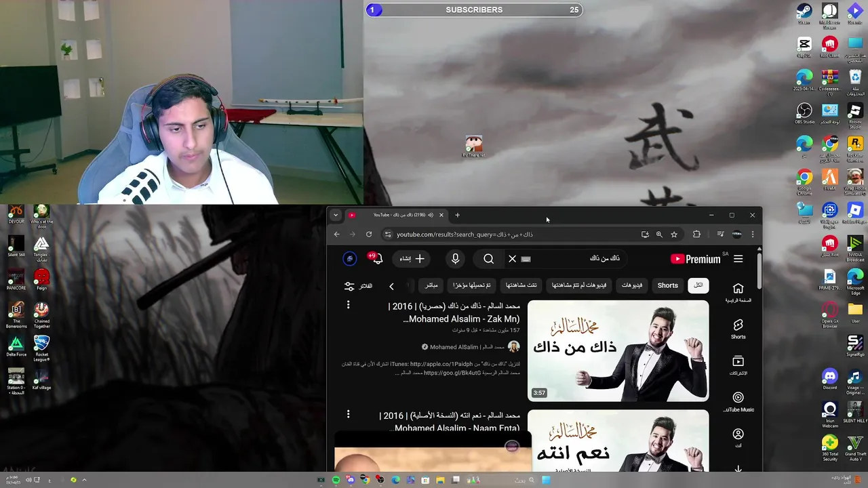This screenshot has width=868, height=488.
Task: Select the Shorts filter chip
Action: 667,285
